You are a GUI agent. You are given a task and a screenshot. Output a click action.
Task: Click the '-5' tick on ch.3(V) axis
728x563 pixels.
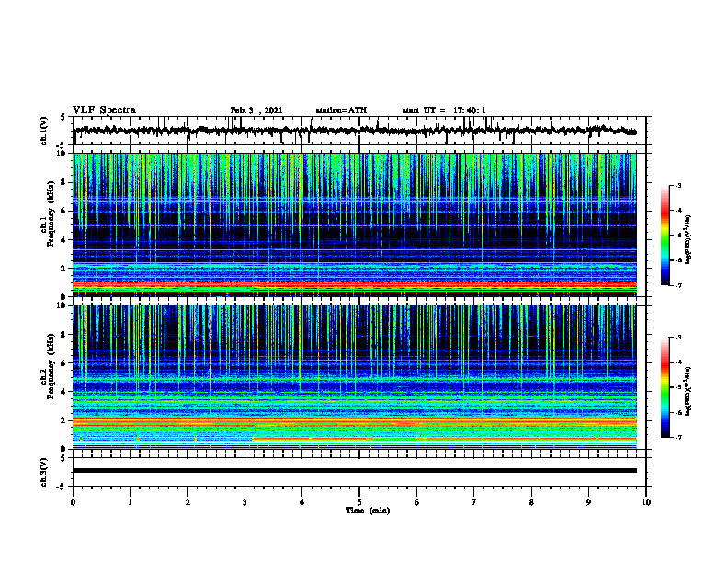[62, 487]
